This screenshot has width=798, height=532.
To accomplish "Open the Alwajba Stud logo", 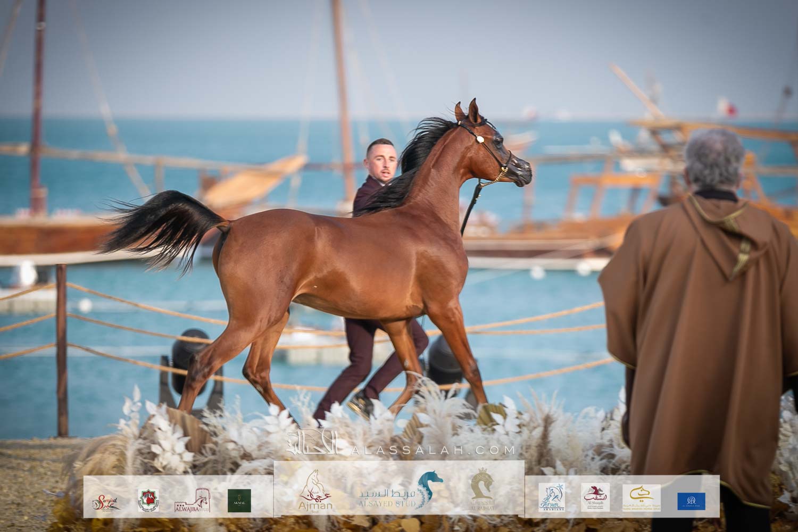I will tap(192, 501).
